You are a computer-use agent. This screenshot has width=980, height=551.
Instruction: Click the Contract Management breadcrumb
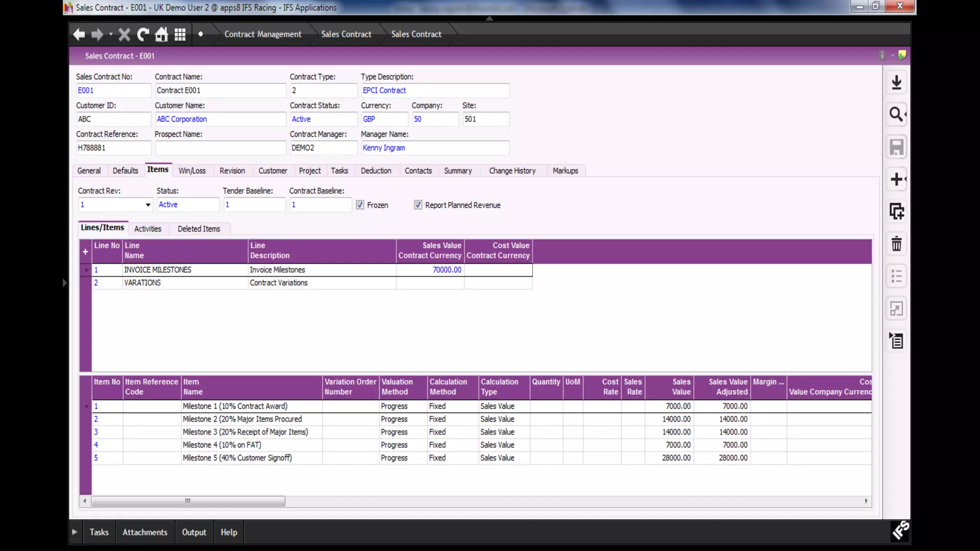coord(263,34)
